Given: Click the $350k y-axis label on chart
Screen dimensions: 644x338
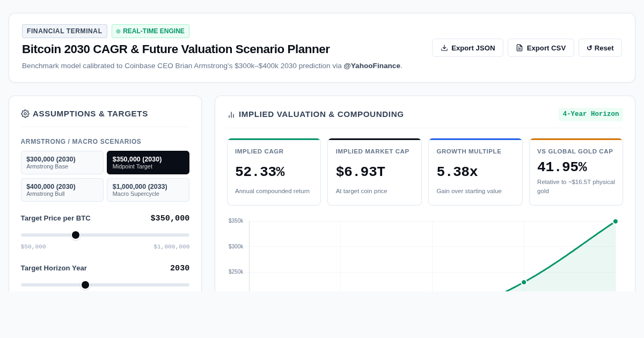Looking at the screenshot, I should [236, 221].
